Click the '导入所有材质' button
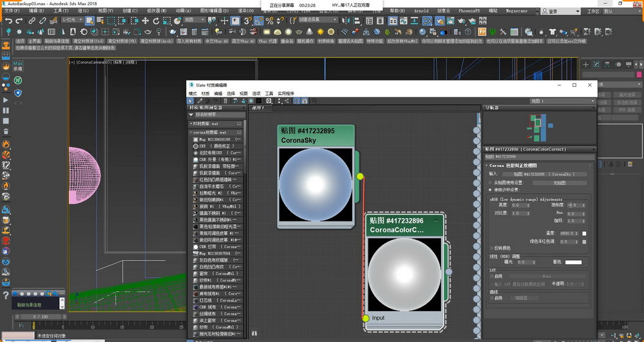644x342 pixels. pyautogui.click(x=189, y=41)
